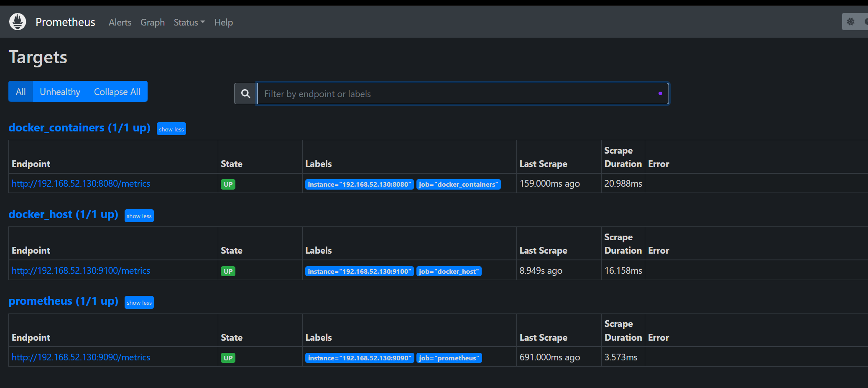Open the 192.168.52.130:9090/metrics endpoint link
868x388 pixels.
[81, 357]
